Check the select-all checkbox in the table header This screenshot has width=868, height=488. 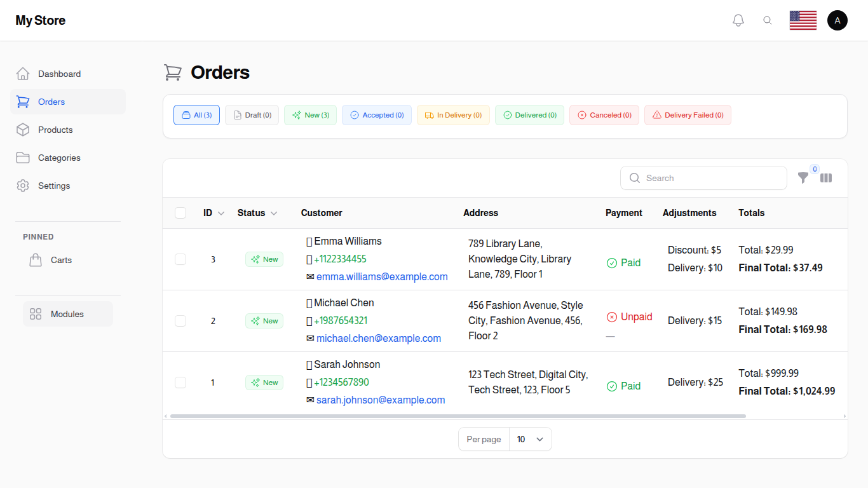(180, 213)
